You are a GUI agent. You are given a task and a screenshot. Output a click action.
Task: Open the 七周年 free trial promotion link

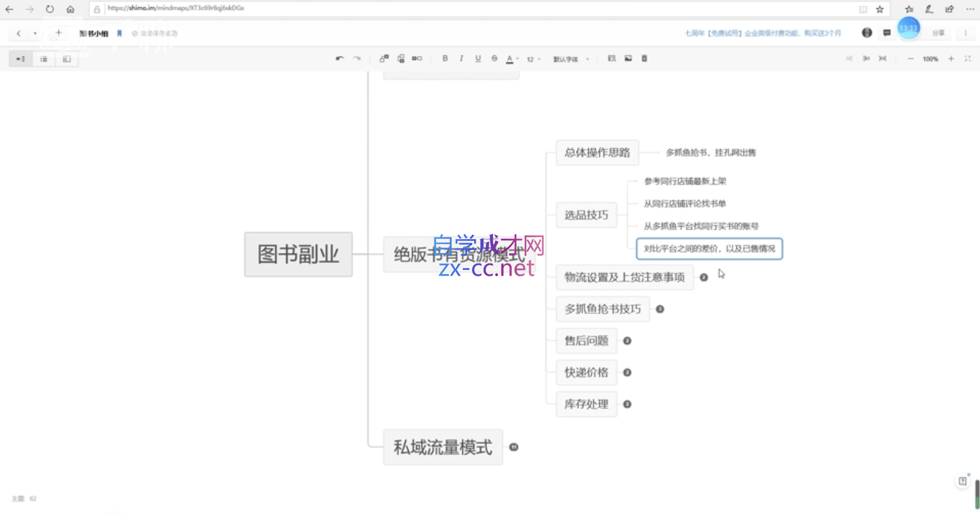click(763, 34)
